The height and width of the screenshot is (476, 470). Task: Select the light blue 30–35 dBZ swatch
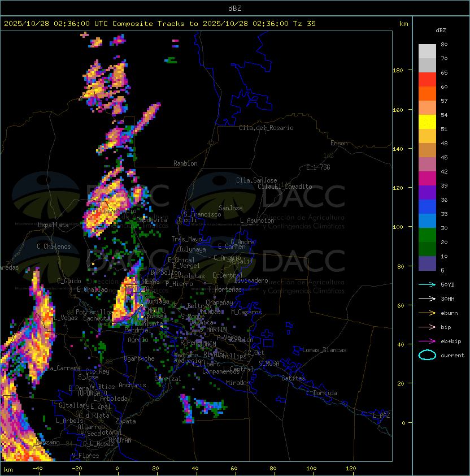[x=427, y=220]
